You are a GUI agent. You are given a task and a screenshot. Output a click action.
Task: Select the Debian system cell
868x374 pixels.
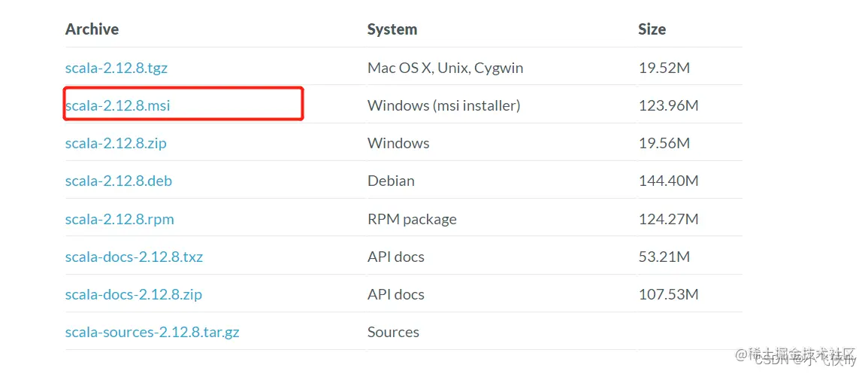click(x=391, y=181)
